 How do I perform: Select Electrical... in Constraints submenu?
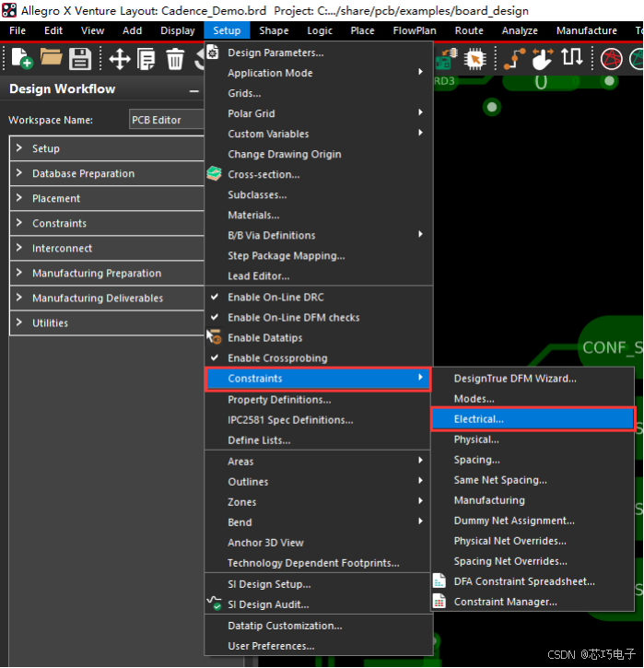533,419
